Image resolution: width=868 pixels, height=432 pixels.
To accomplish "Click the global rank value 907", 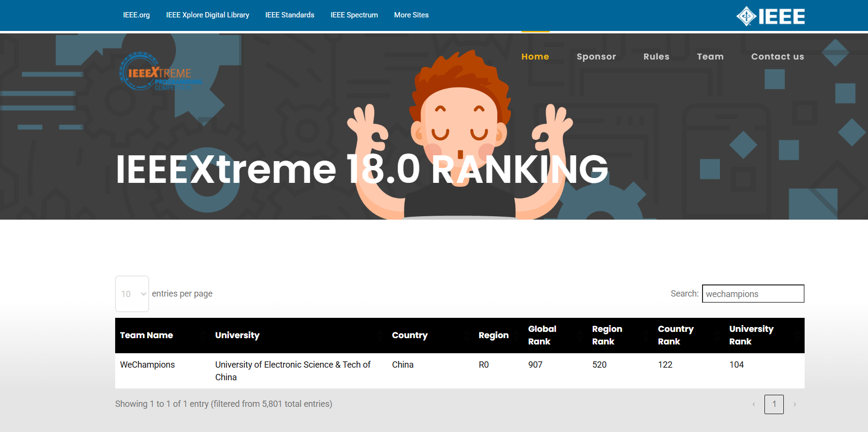I will pyautogui.click(x=535, y=365).
